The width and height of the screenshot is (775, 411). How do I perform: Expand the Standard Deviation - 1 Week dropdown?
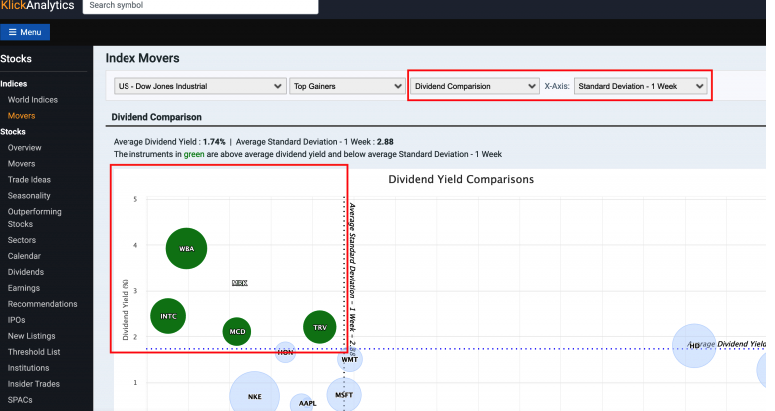[641, 86]
